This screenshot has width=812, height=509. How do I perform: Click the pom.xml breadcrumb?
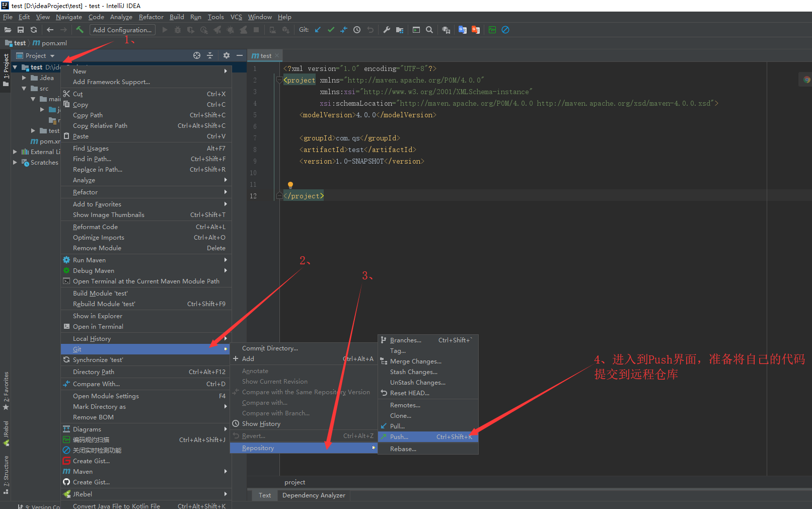(x=50, y=43)
